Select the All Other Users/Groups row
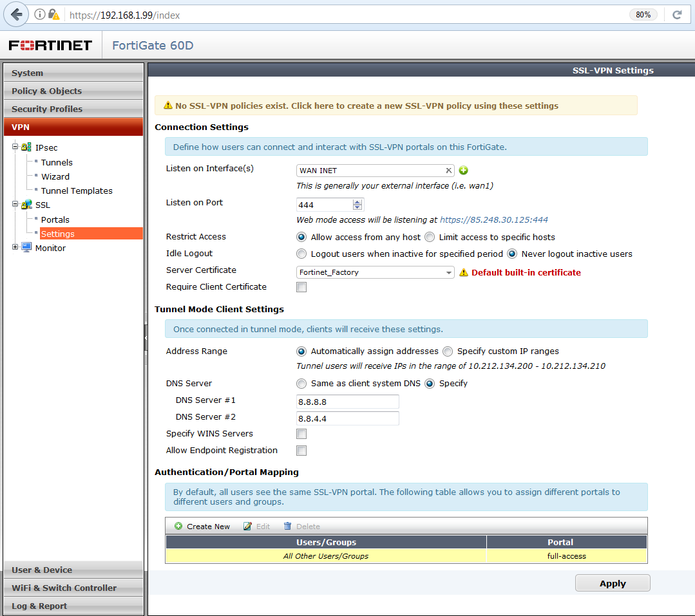The height and width of the screenshot is (616, 695). (x=406, y=555)
